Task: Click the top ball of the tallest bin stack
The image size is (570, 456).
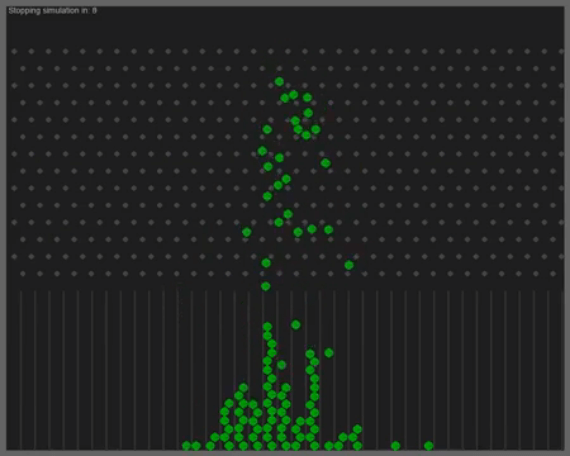Action: 267,327
